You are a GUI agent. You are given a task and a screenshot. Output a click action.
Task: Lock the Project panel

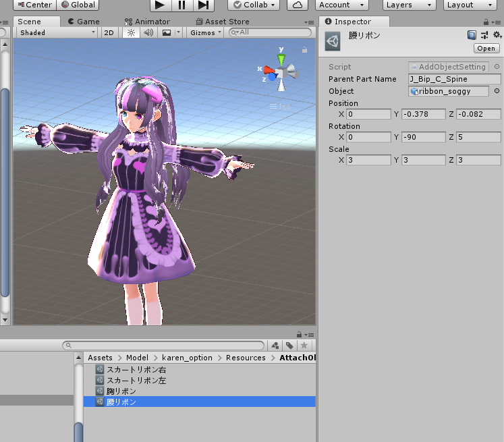coord(299,334)
